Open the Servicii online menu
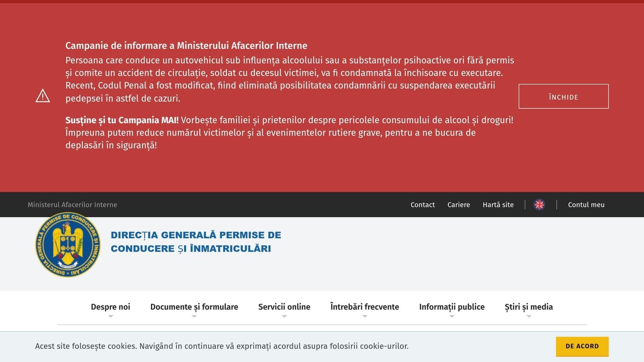Screen dimensions: 644x362 pyautogui.click(x=284, y=307)
